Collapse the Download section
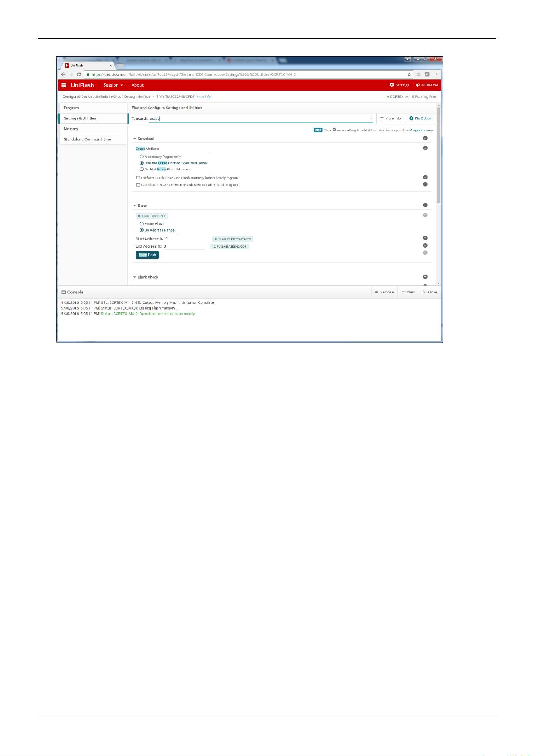535x756 pixels. pyautogui.click(x=135, y=139)
